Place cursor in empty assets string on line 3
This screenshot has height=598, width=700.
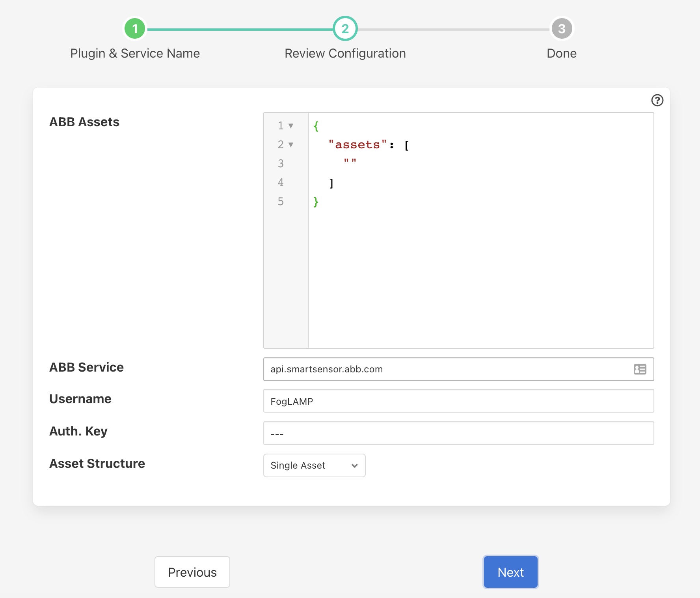[350, 162]
